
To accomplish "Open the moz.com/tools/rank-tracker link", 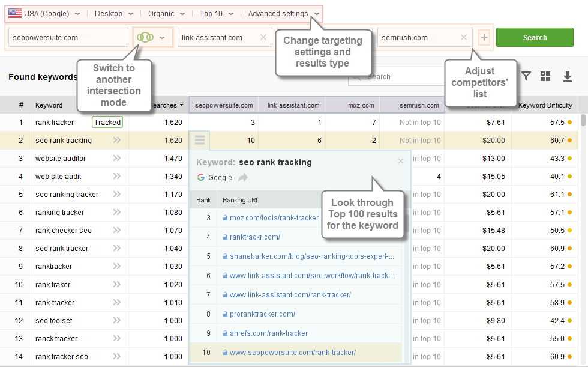I will [x=274, y=217].
